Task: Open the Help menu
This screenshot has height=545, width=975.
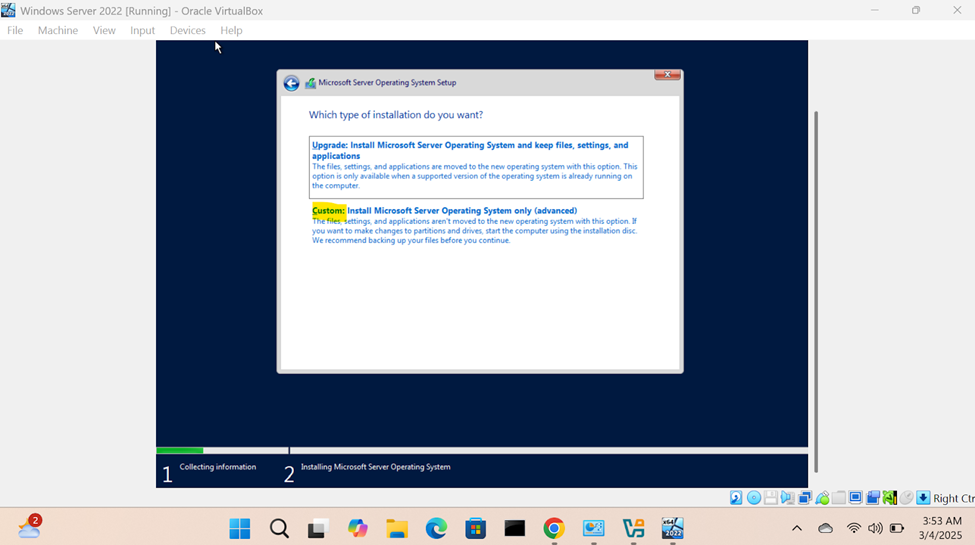Action: [x=231, y=30]
